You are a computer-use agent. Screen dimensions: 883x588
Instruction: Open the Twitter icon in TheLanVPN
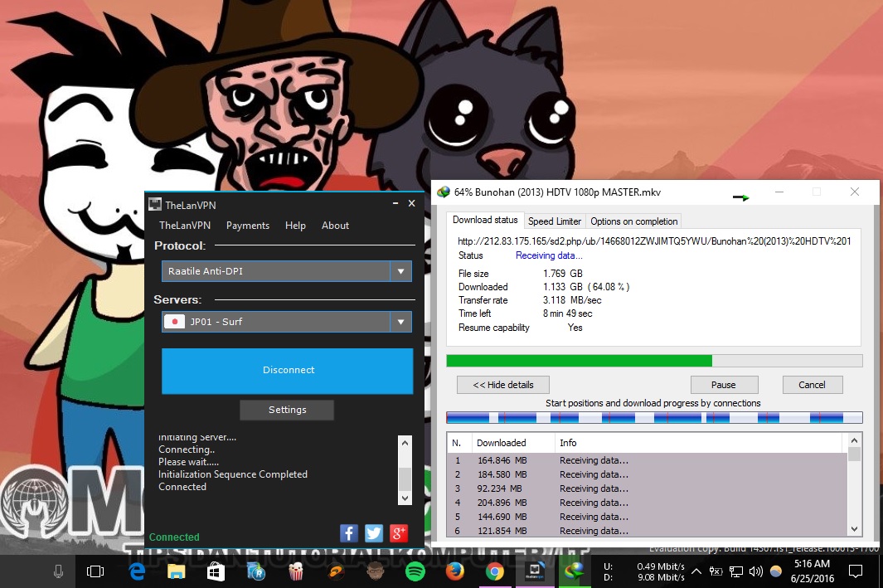coord(374,532)
